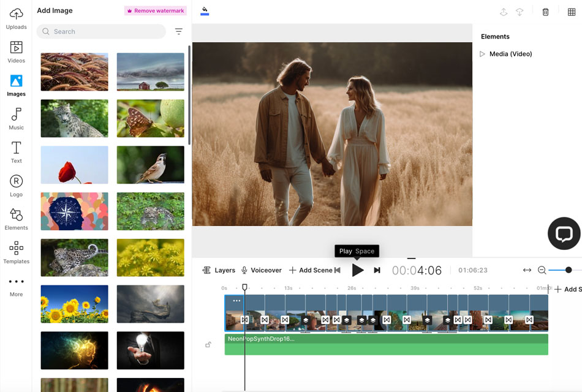Open the Templates panel
The image size is (582, 392).
pos(16,252)
